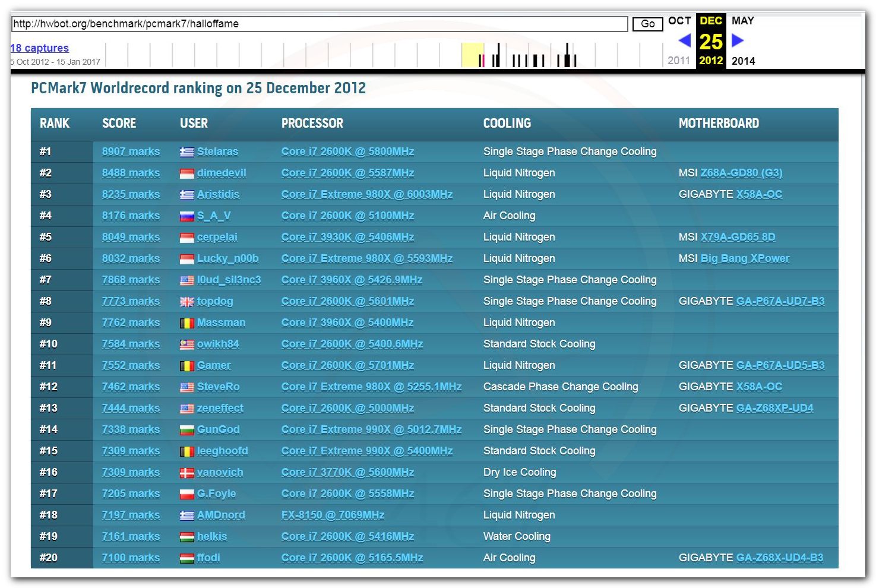This screenshot has width=876, height=588.
Task: Click the Go button
Action: (x=647, y=24)
